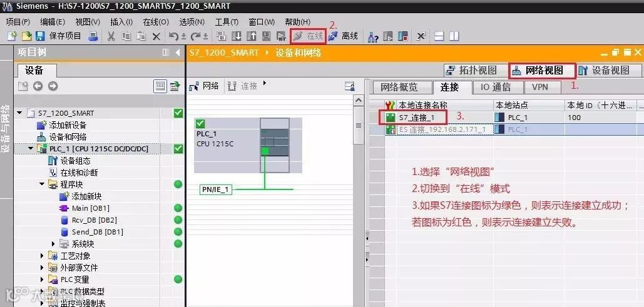
Task: Create a new project via toolbar icon
Action: [x=13, y=36]
